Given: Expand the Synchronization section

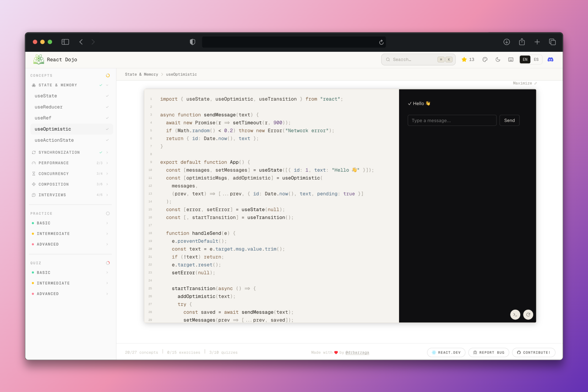Looking at the screenshot, I should tap(107, 152).
